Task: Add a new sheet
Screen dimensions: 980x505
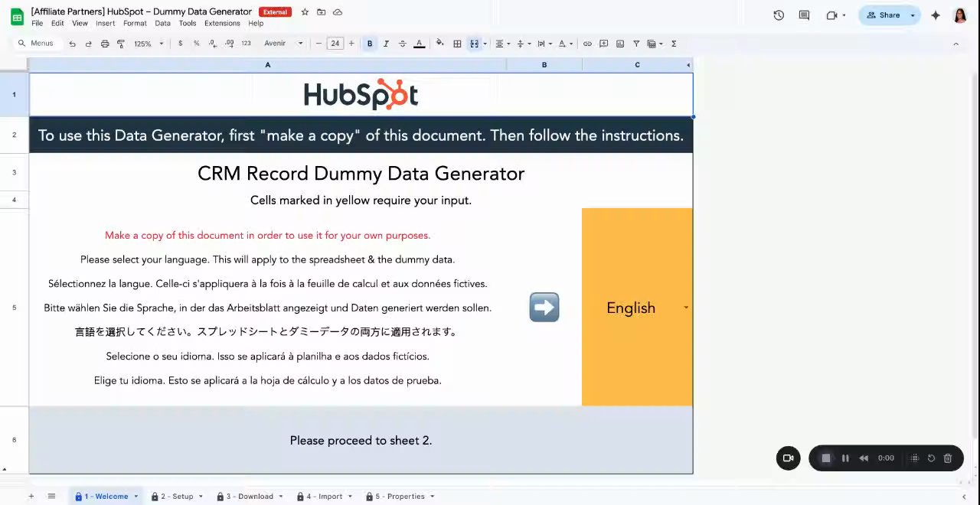Action: click(31, 497)
